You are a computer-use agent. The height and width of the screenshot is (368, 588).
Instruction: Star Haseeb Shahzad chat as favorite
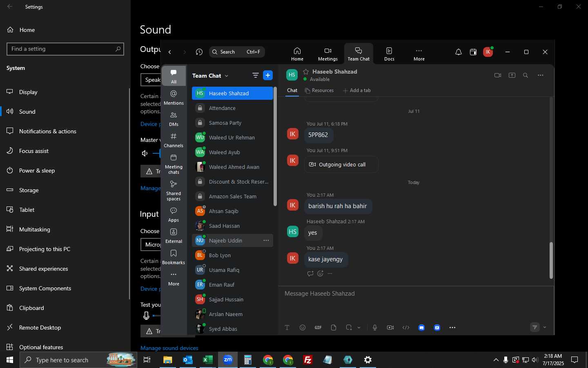306,72
